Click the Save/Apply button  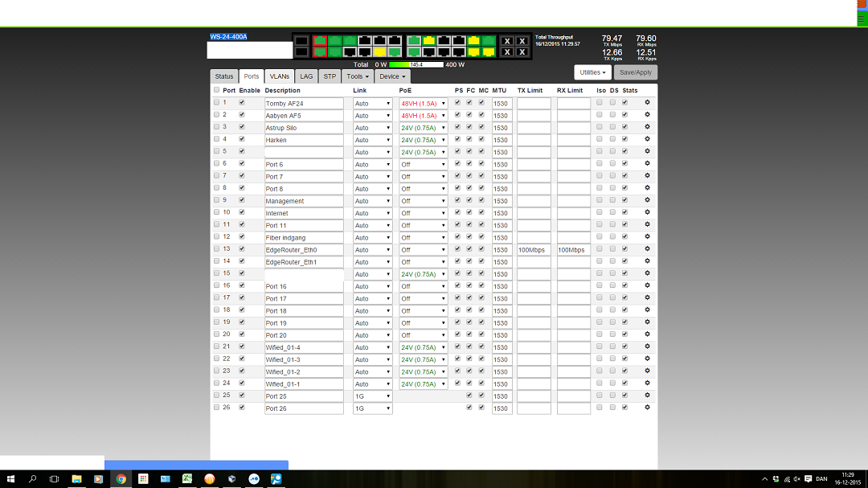pyautogui.click(x=635, y=72)
